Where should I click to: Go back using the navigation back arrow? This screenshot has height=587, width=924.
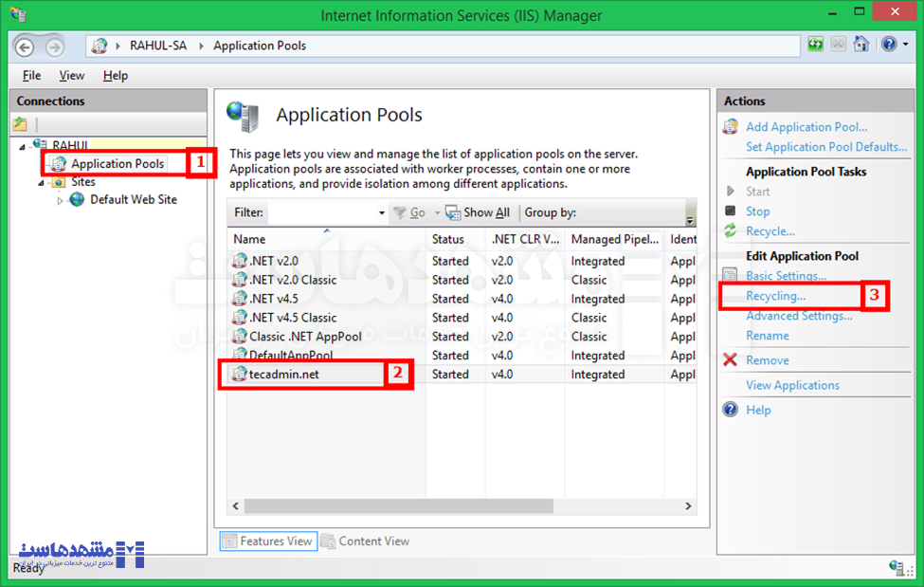tap(24, 46)
